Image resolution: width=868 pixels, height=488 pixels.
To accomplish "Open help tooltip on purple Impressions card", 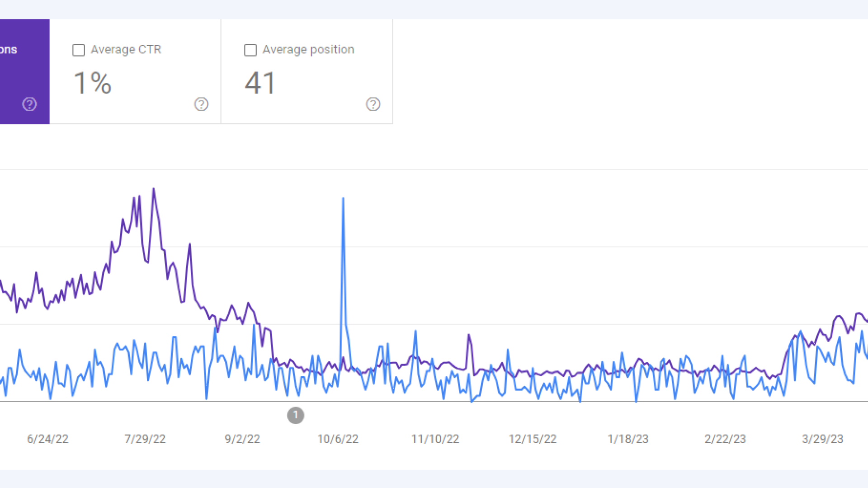I will point(29,104).
